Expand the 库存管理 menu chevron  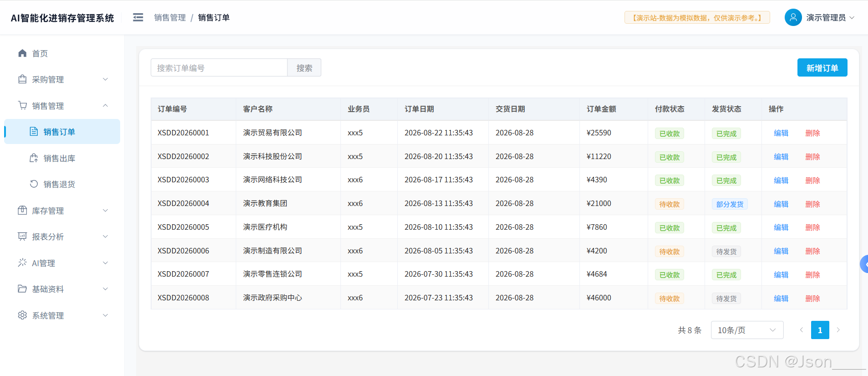pyautogui.click(x=106, y=210)
